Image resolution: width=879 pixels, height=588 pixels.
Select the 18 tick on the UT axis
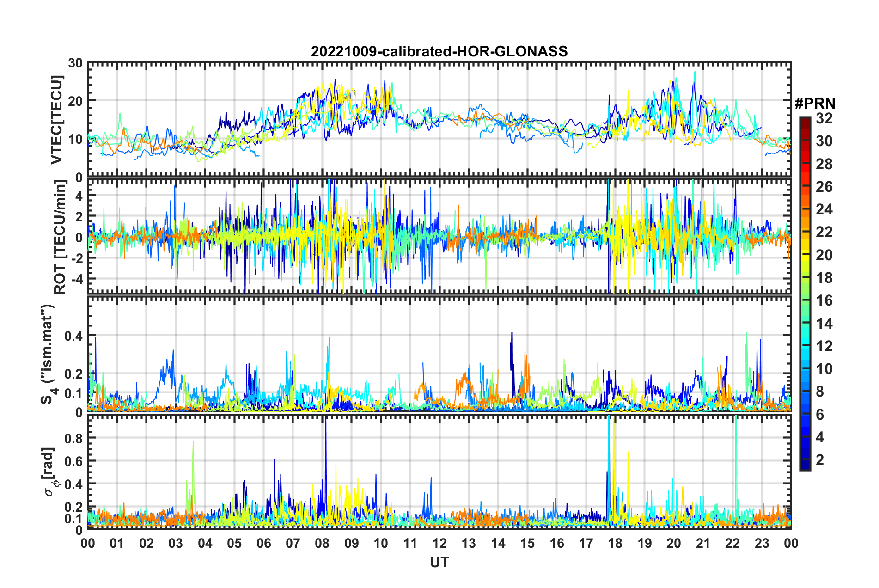pos(615,543)
